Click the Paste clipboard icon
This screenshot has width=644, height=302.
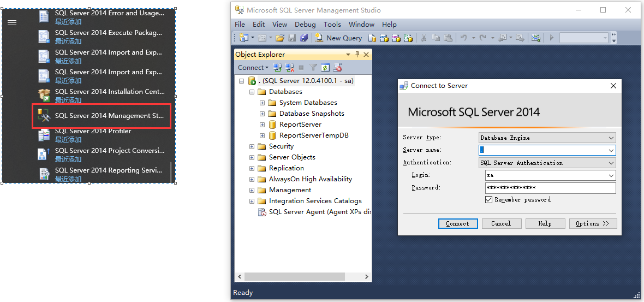[x=448, y=38]
